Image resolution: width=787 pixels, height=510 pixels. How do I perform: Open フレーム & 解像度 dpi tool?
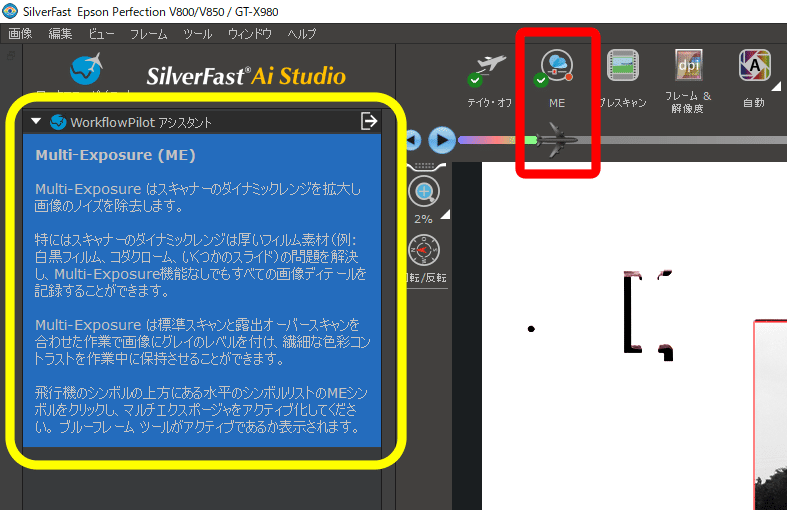[689, 65]
